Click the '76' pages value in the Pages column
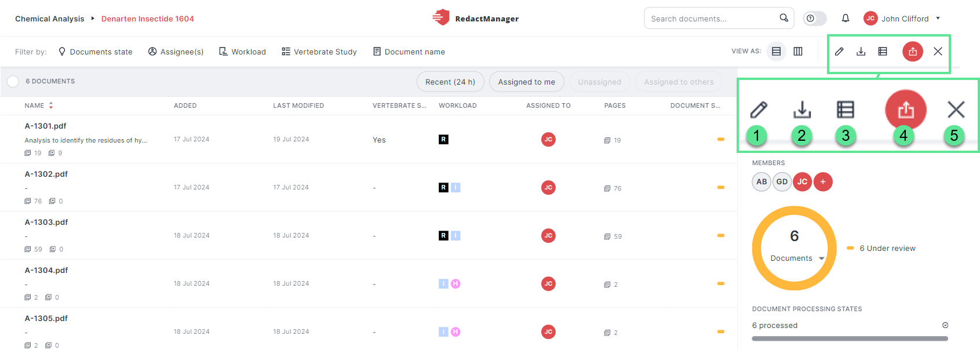The image size is (980, 350). click(x=618, y=188)
